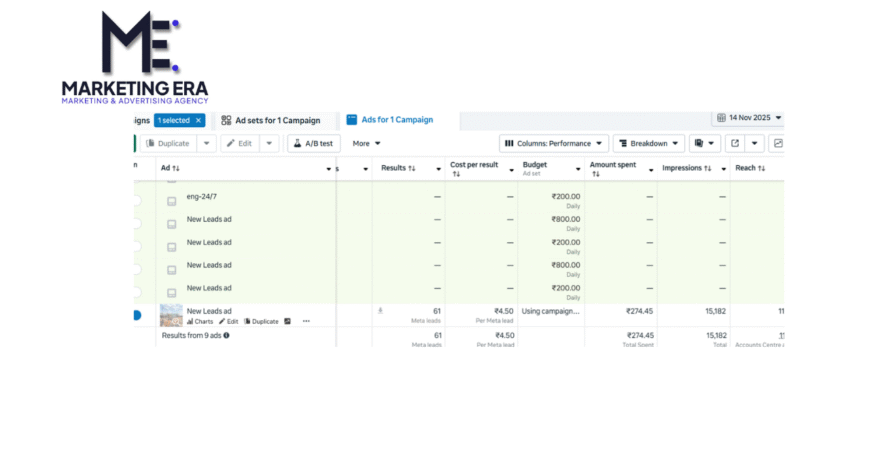The image size is (870, 457).
Task: Expand the Breakdown dropdown
Action: [648, 143]
